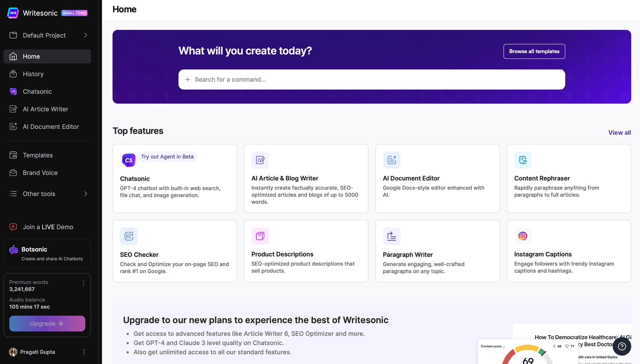Image resolution: width=640 pixels, height=364 pixels.
Task: Open the Default Project expander arrow
Action: 86,35
